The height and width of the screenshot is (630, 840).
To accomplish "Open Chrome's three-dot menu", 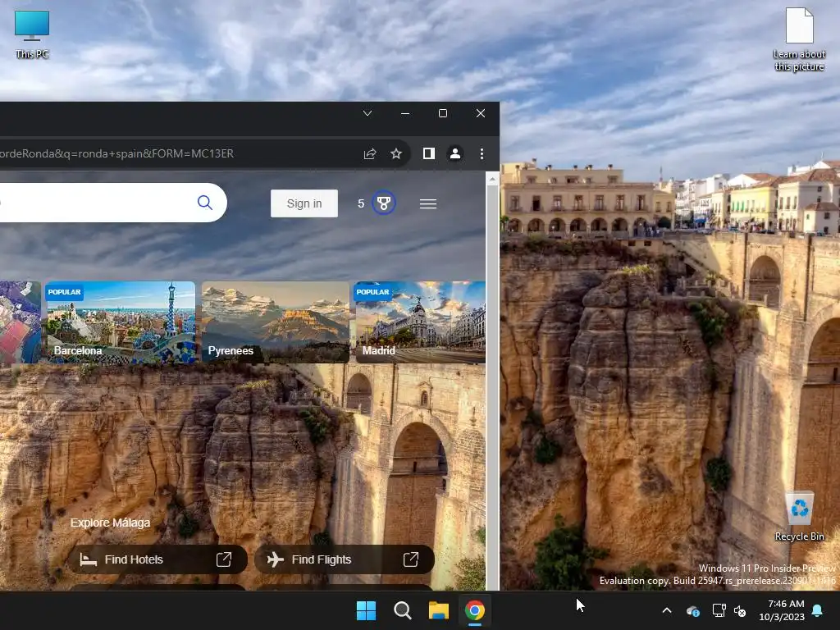I will tap(482, 153).
